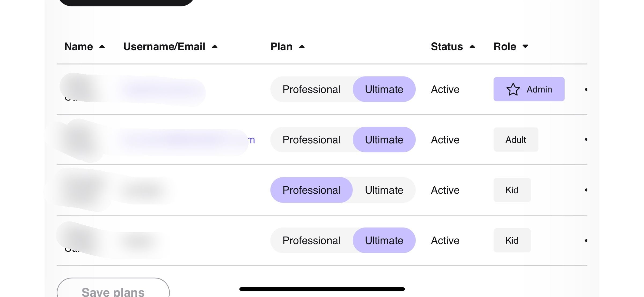Screen dimensions: 644x297
Task: Open more options for the Admin row
Action: coord(586,89)
